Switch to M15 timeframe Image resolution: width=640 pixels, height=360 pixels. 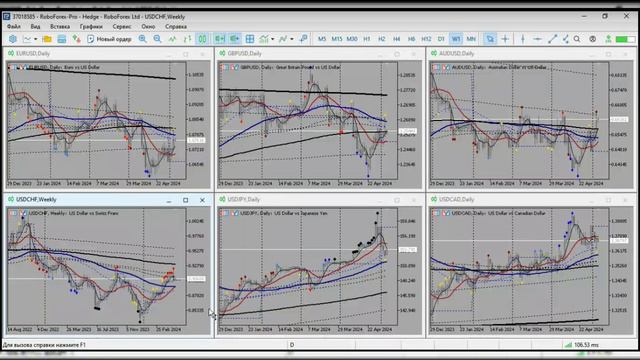coord(337,39)
